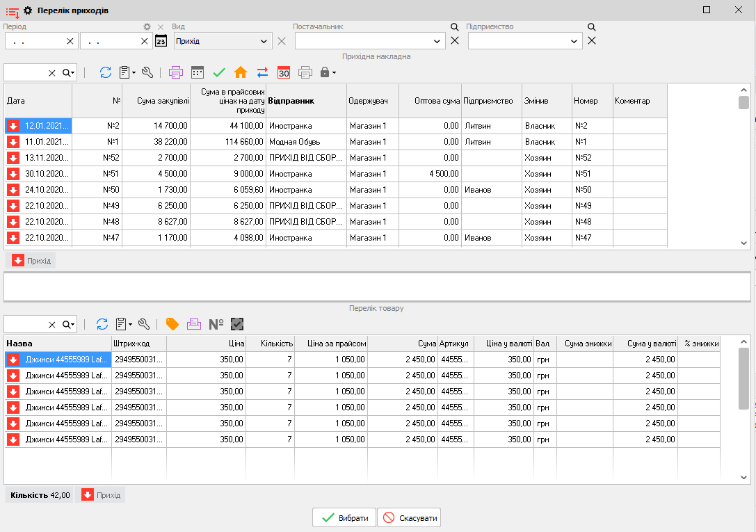Click the goods list vertical scrollbar thumb

point(743,381)
